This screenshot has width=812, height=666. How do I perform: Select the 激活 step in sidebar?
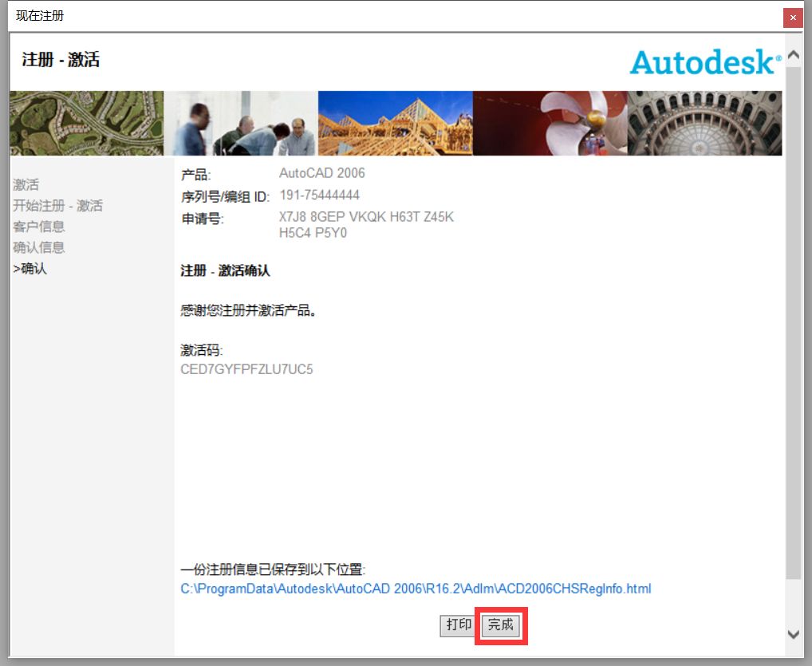coord(26,185)
